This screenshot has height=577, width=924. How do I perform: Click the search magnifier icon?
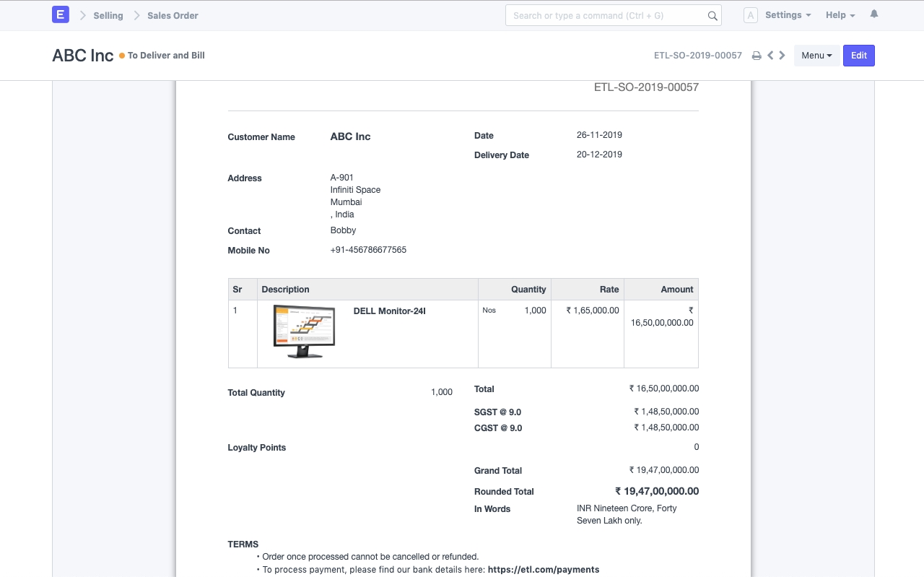pyautogui.click(x=712, y=16)
